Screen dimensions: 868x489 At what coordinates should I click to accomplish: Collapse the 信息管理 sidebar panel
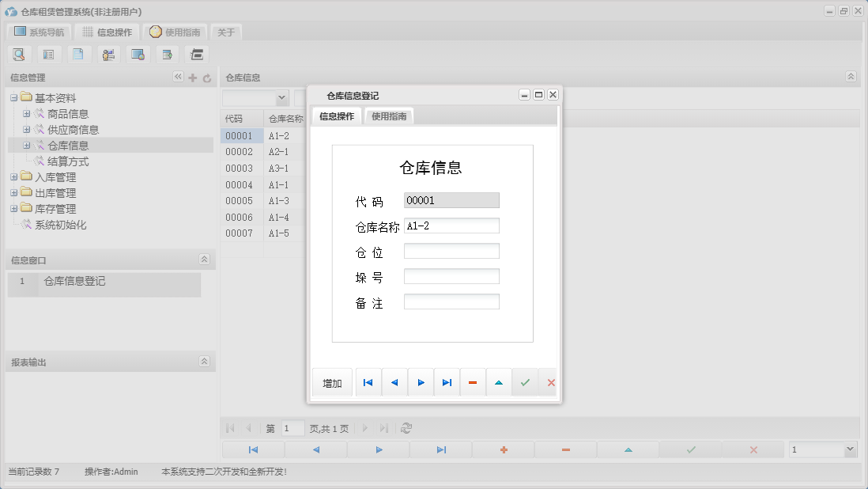pos(179,77)
